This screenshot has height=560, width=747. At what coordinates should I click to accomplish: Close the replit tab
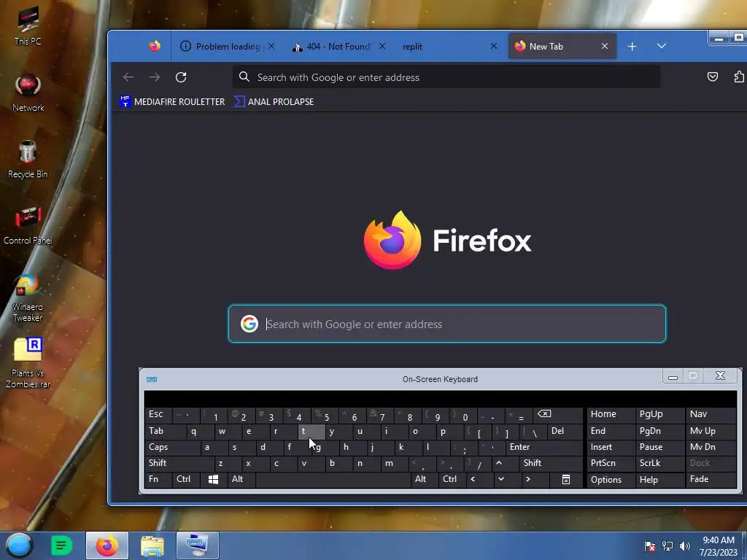point(494,46)
